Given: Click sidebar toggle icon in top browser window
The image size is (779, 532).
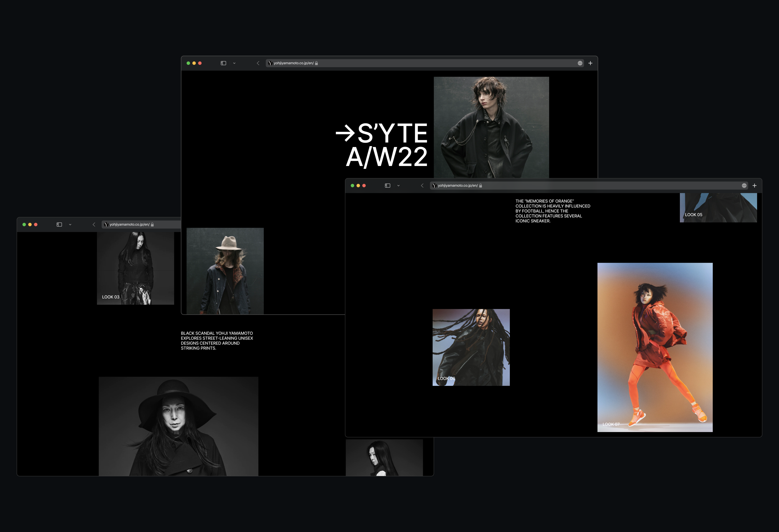Looking at the screenshot, I should click(223, 63).
